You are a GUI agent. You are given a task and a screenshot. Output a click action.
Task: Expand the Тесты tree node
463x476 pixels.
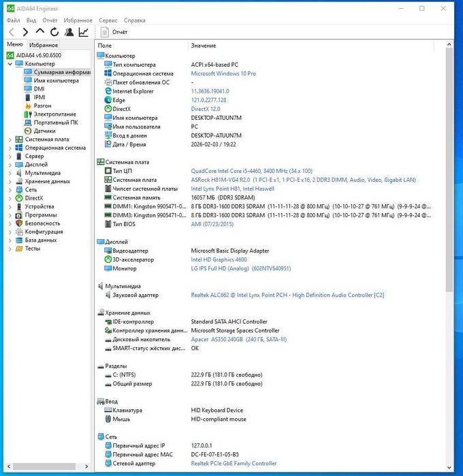click(10, 249)
